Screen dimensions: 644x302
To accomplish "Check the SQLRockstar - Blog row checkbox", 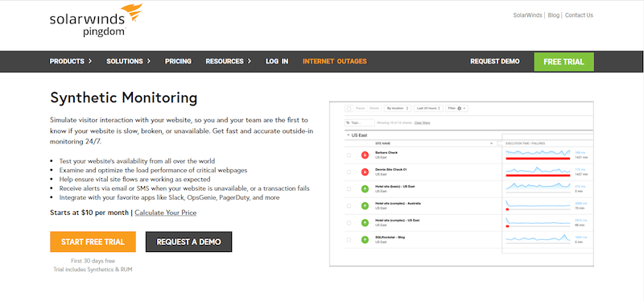I will [349, 239].
